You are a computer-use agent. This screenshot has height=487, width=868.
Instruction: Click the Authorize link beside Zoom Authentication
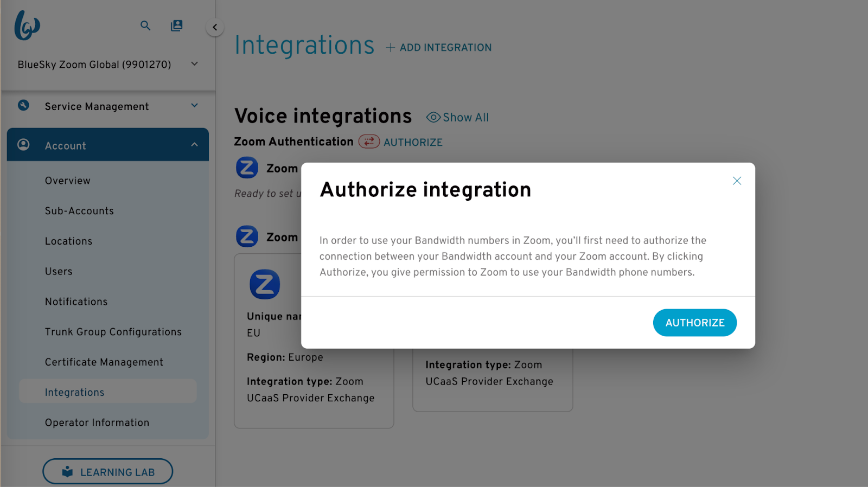point(413,142)
